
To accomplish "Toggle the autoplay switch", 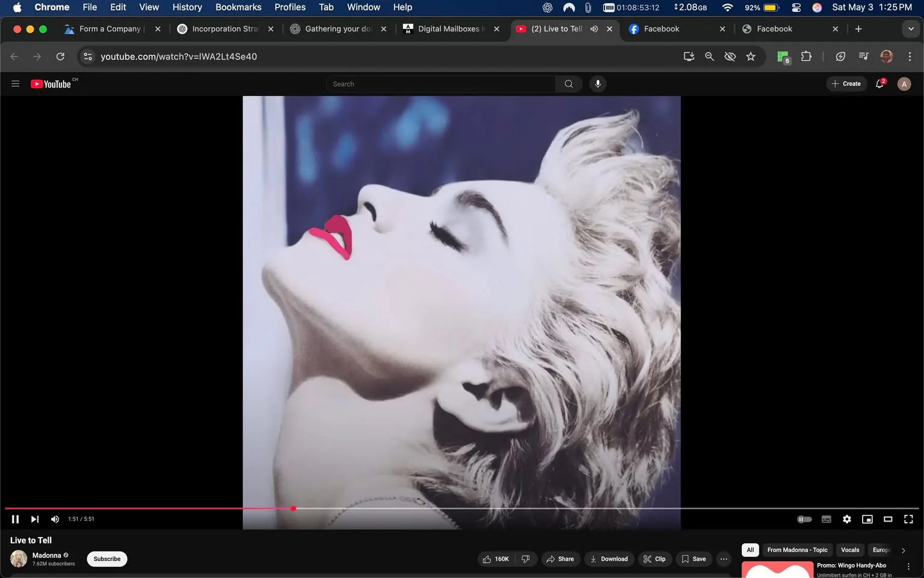I will tap(804, 519).
